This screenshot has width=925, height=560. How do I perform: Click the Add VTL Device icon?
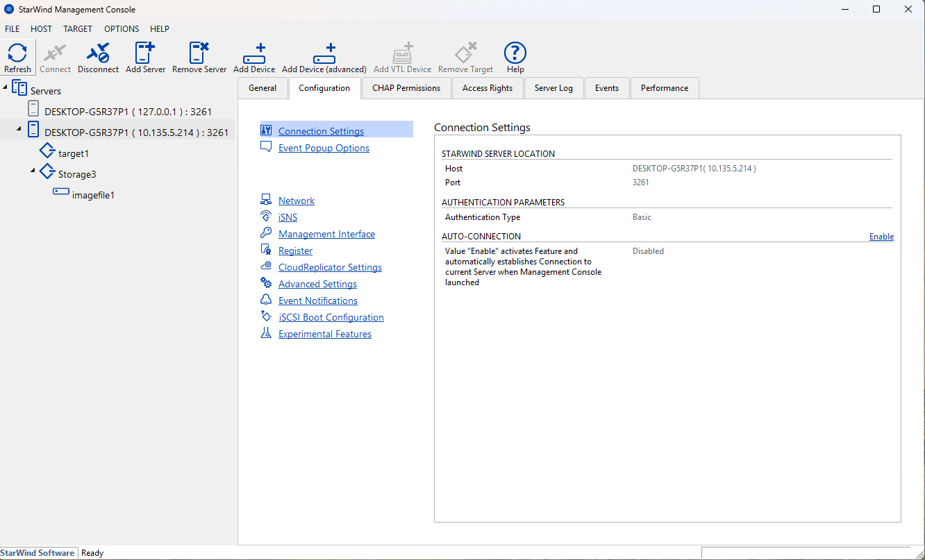(403, 53)
